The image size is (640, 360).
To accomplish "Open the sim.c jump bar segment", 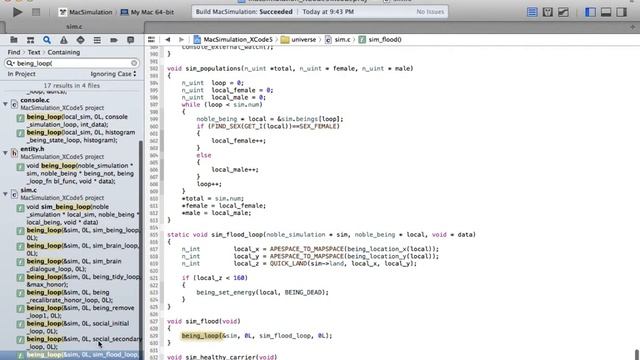I will coord(338,40).
